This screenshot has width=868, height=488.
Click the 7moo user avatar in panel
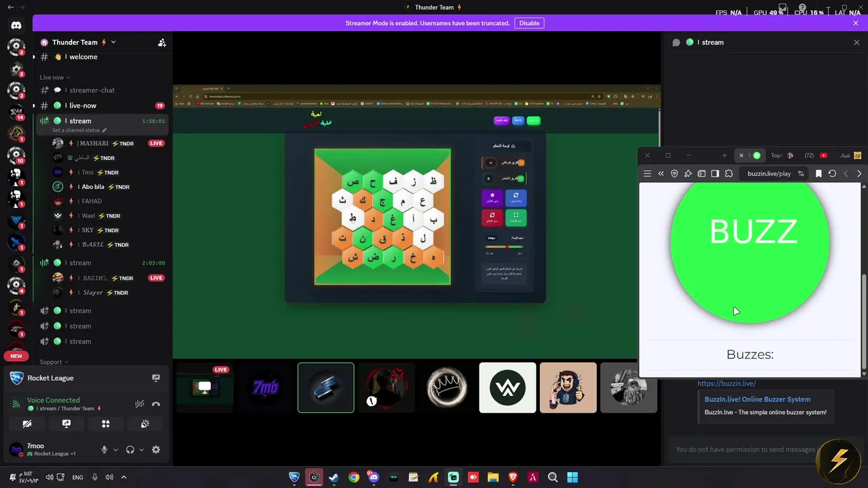(15, 449)
